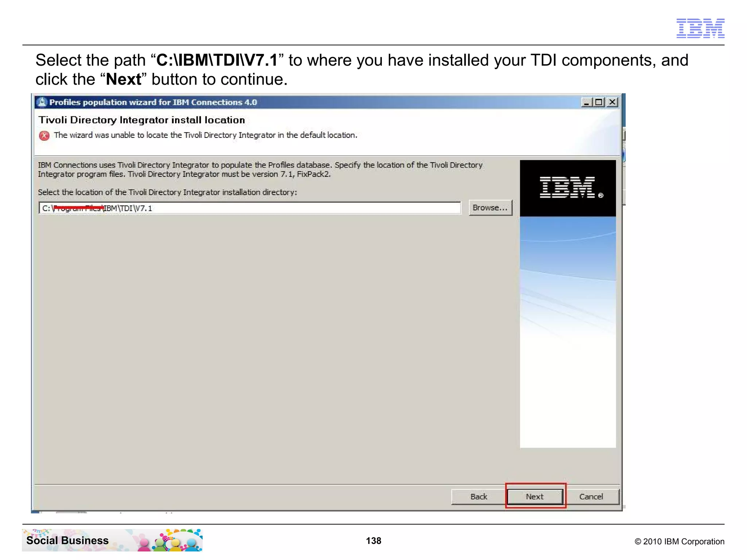Click the wizard title bar application icon

click(x=42, y=102)
